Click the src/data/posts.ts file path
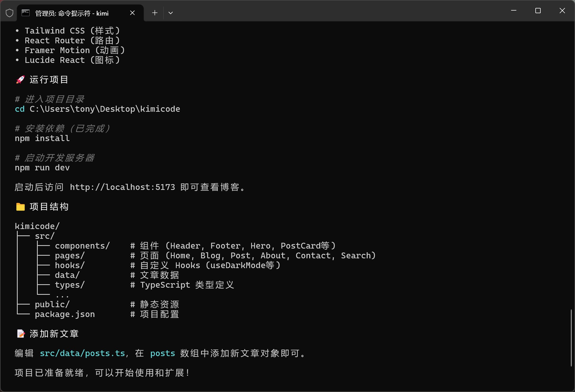This screenshot has height=392, width=575. (x=82, y=353)
